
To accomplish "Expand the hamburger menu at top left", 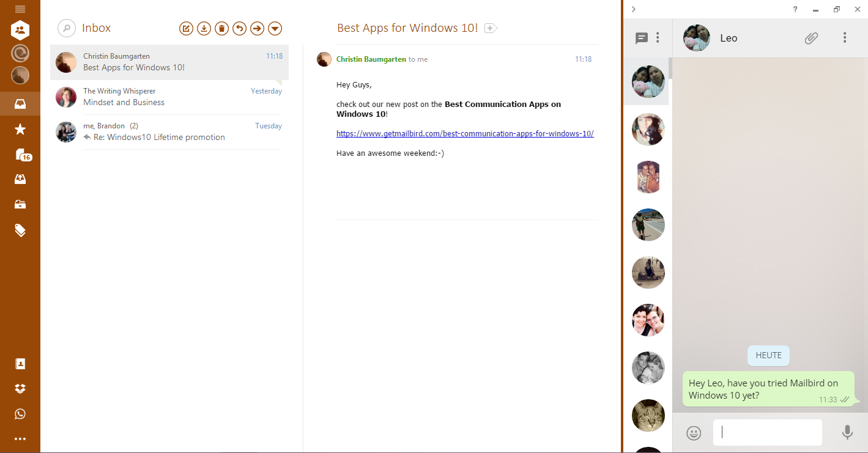I will (20, 9).
